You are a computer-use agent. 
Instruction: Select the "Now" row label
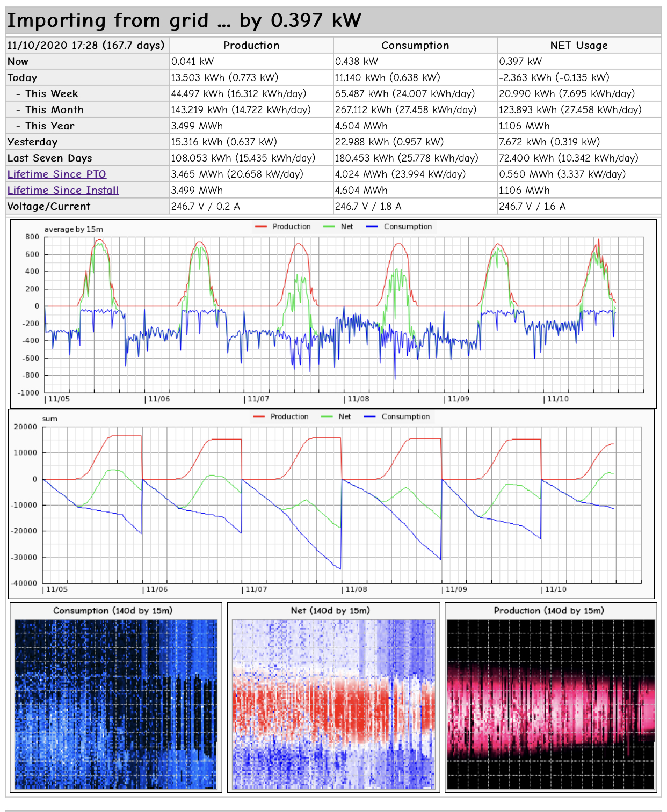click(18, 62)
